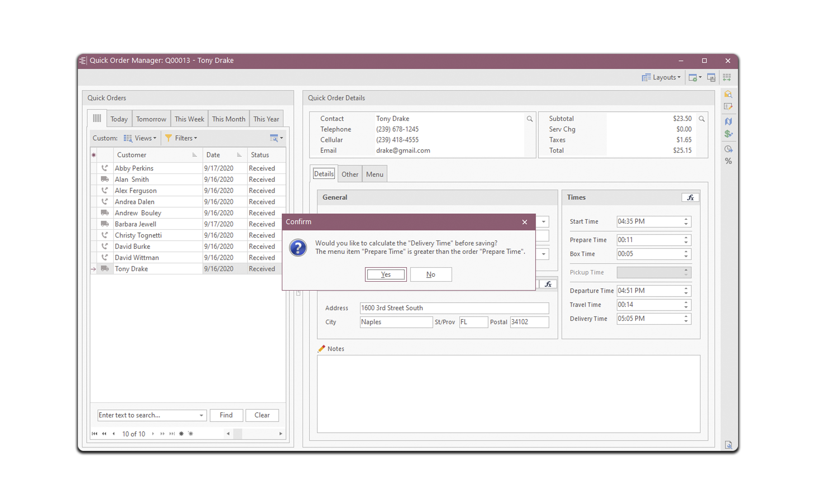This screenshot has width=814, height=504.
Task: Go to next record navigator arrow
Action: click(153, 434)
